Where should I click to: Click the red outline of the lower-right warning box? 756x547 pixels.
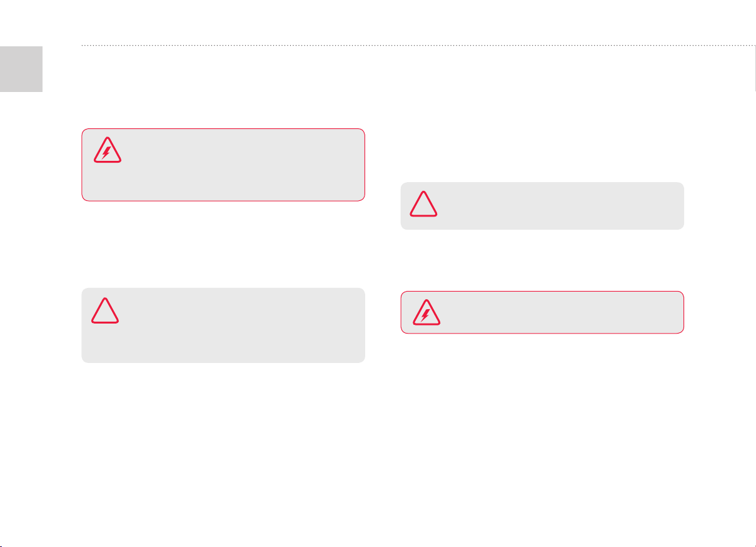542,292
